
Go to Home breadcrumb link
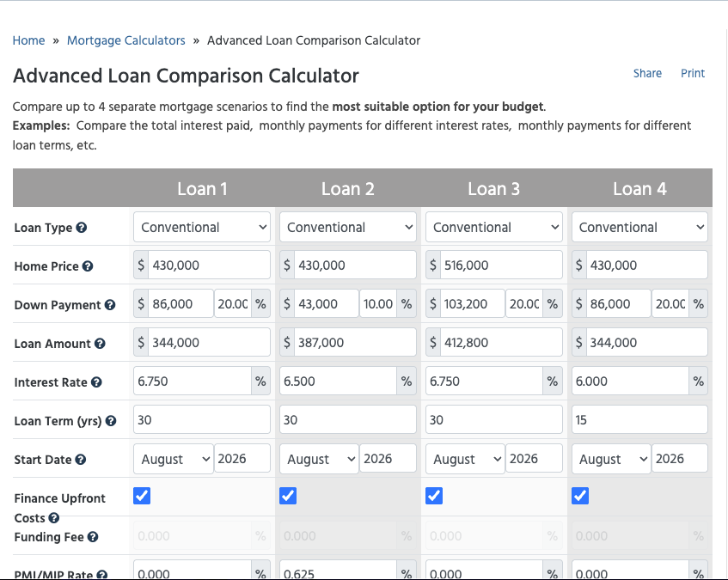click(28, 40)
